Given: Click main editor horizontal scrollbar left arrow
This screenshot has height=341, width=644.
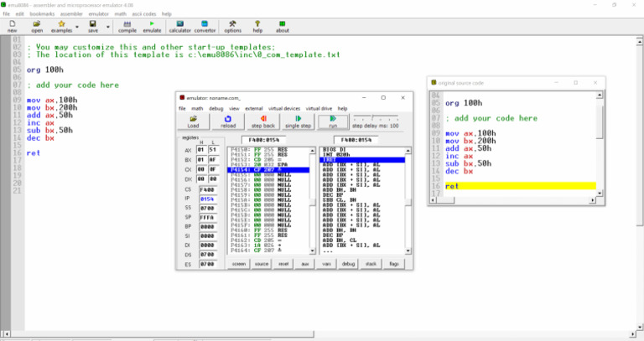Looking at the screenshot, I should pyautogui.click(x=5, y=333).
